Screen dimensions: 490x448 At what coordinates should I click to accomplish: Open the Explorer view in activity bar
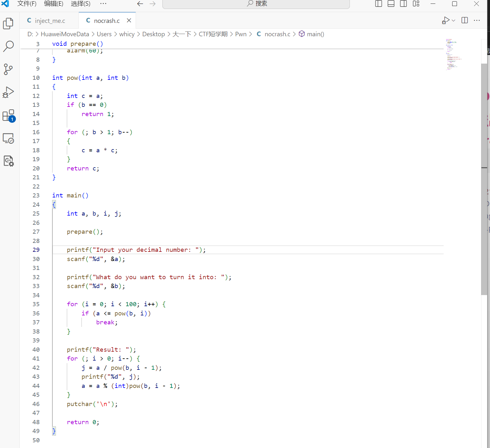point(8,23)
